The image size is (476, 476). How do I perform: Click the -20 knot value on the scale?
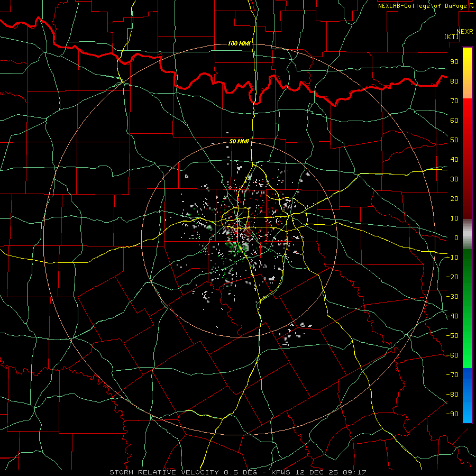452,277
